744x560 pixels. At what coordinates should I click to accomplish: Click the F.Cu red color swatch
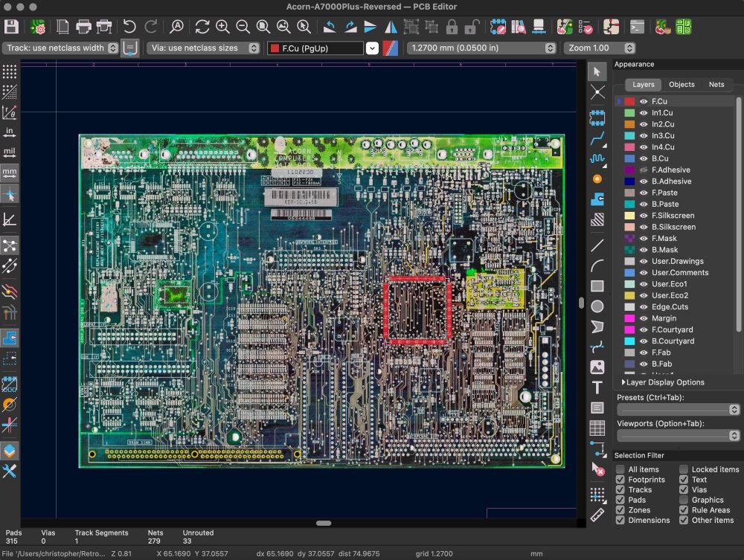pos(629,101)
